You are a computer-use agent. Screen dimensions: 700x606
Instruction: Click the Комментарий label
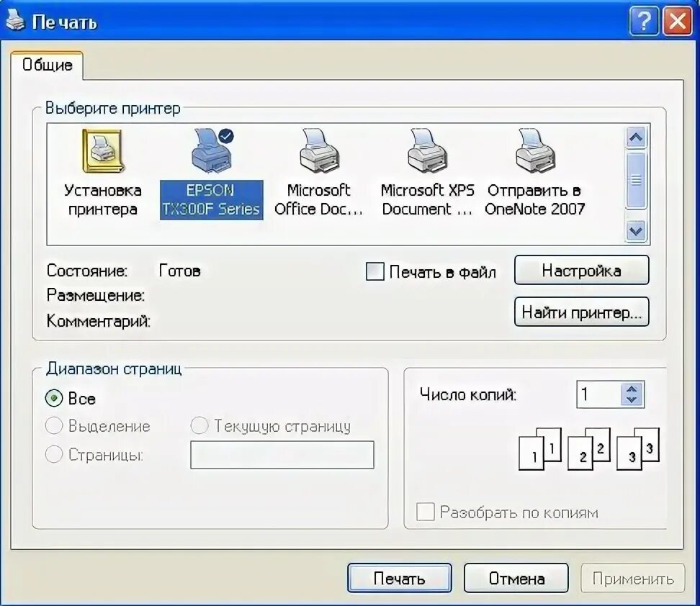[98, 320]
